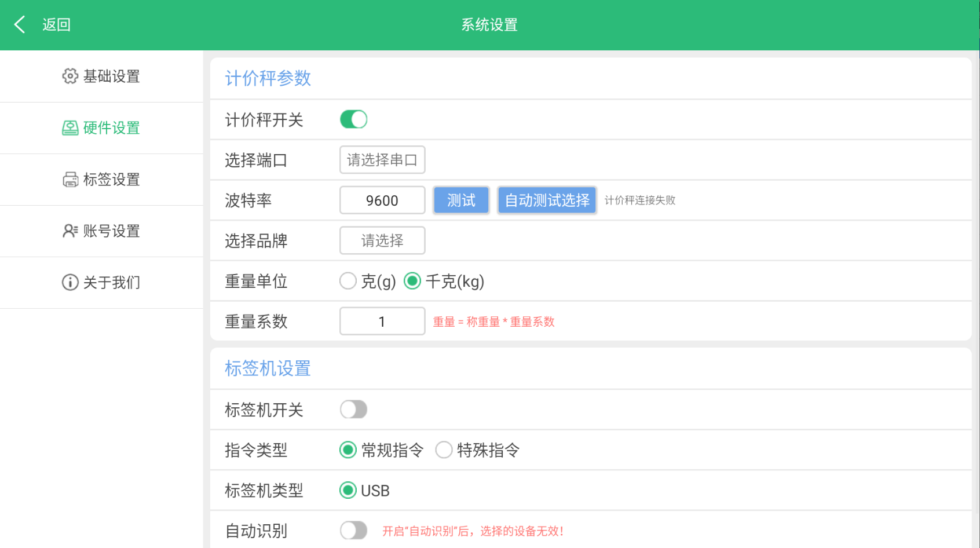This screenshot has height=548, width=980.
Task: Open the 选择品牌 brand dropdown
Action: [x=382, y=240]
